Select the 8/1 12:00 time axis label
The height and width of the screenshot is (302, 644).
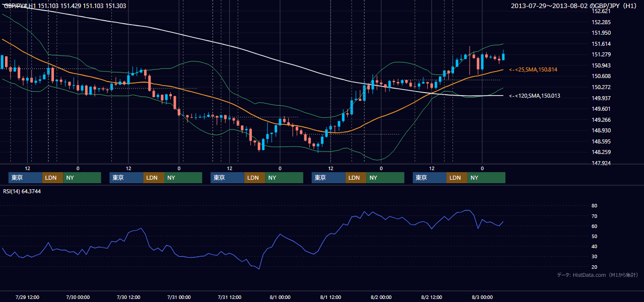(331, 297)
